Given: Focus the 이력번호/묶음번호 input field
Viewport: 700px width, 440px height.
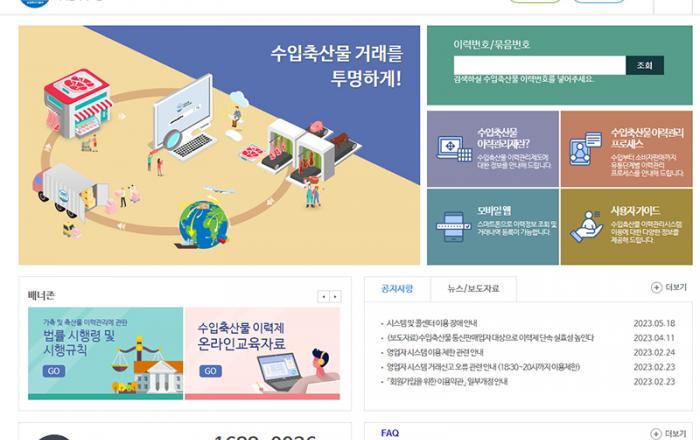Looking at the screenshot, I should pyautogui.click(x=540, y=65).
